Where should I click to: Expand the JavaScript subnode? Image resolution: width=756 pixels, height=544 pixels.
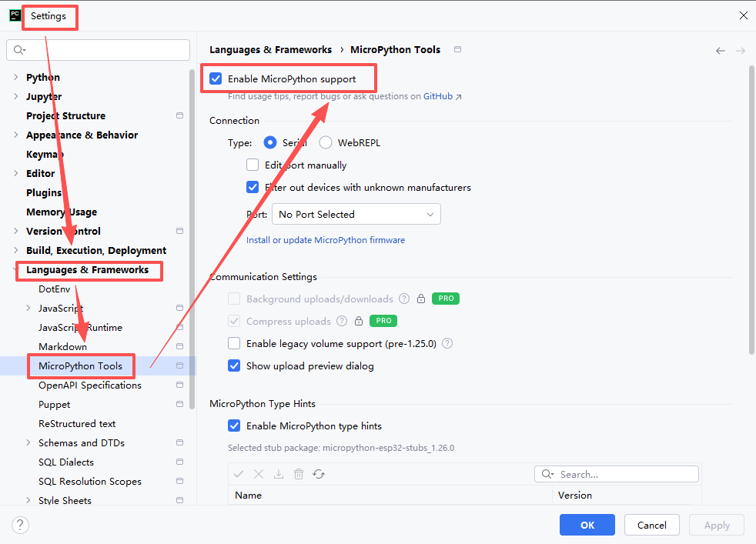click(x=28, y=308)
